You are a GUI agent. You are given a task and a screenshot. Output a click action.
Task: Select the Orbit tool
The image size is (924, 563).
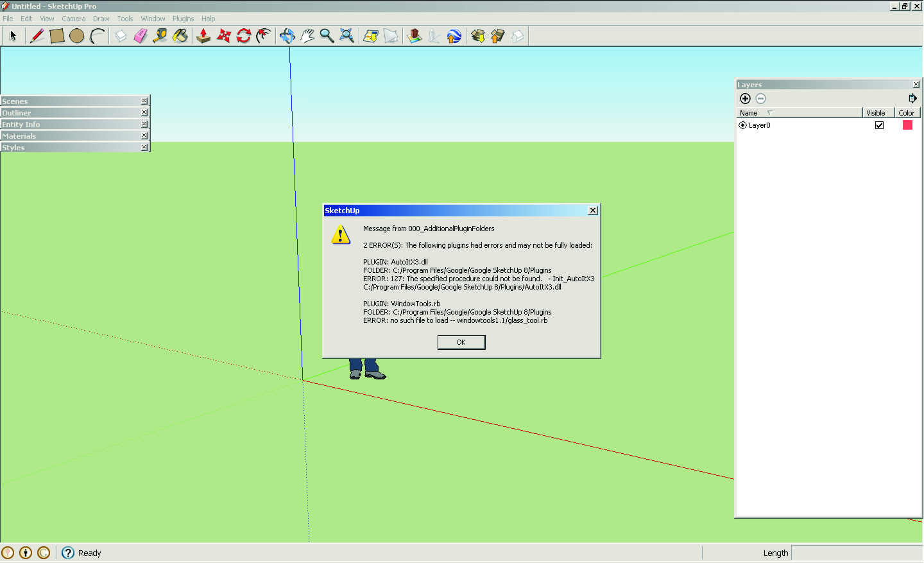(287, 36)
